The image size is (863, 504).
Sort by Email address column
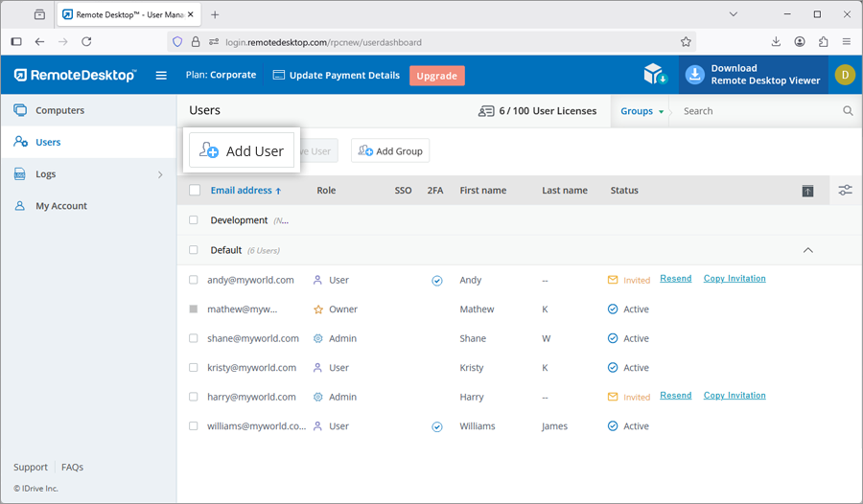[245, 191]
